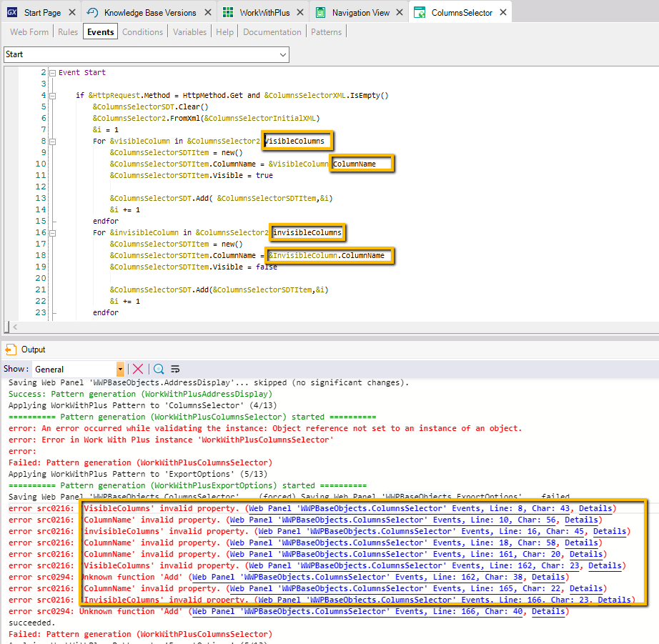The height and width of the screenshot is (644, 659).
Task: Open Details link for Line 162, Char 23 error
Action: [605, 565]
